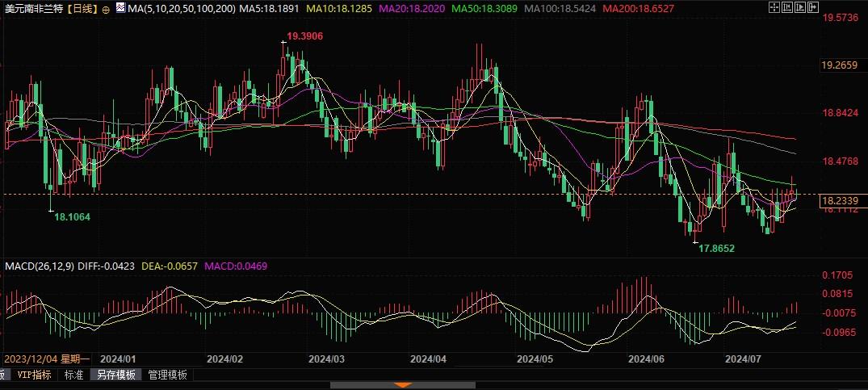This screenshot has width=868, height=390.
Task: Click the 19.3906 high price marker
Action: pyautogui.click(x=306, y=37)
